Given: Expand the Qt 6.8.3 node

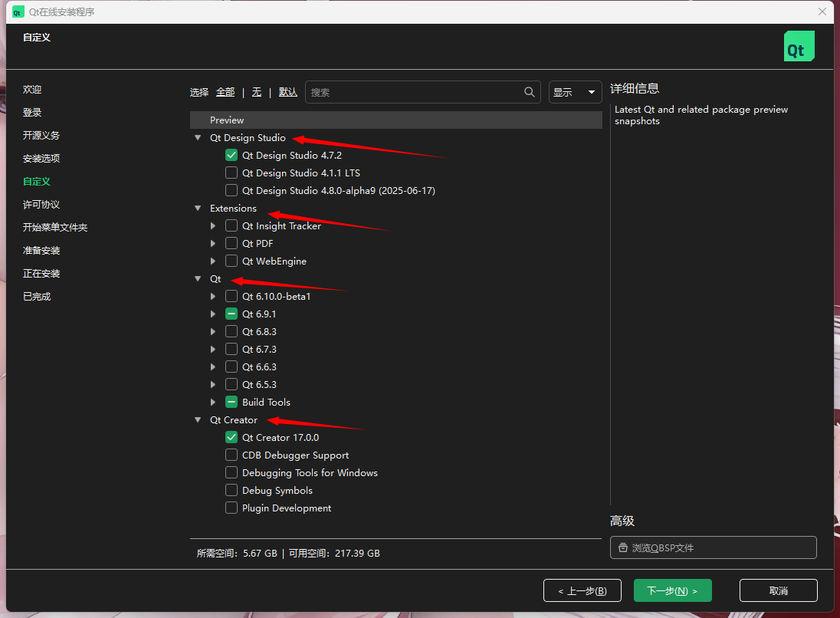Looking at the screenshot, I should [213, 332].
